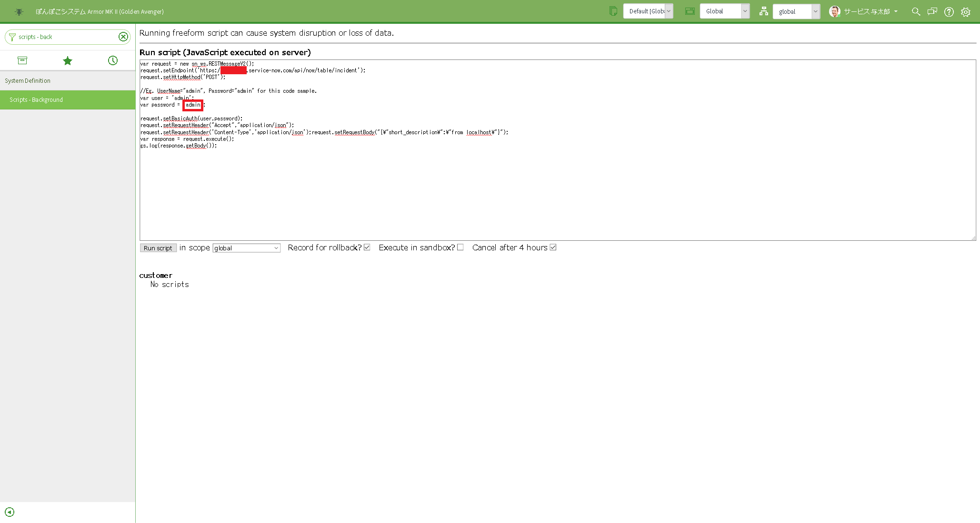980x523 pixels.
Task: Open the in scope global dropdown
Action: 246,248
